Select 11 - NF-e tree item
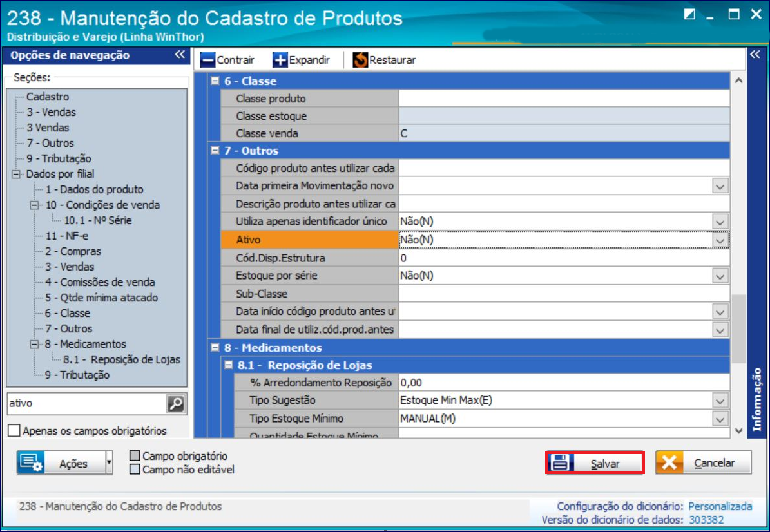Screen dimensions: 770x532 pyautogui.click(x=67, y=236)
